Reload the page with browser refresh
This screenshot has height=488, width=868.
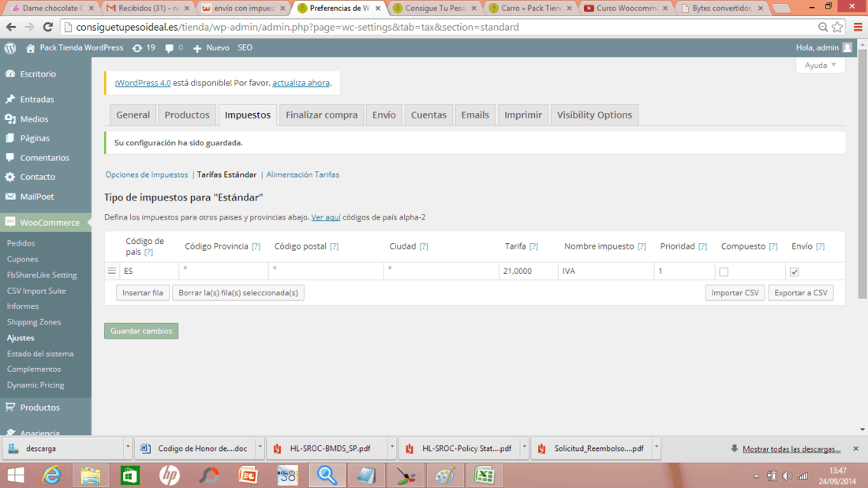(x=47, y=27)
